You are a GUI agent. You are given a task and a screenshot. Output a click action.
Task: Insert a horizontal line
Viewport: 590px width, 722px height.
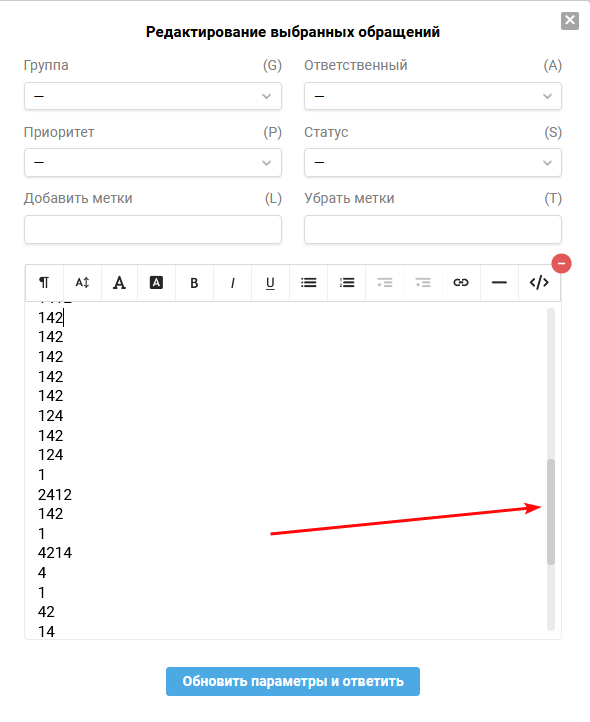[x=499, y=283]
